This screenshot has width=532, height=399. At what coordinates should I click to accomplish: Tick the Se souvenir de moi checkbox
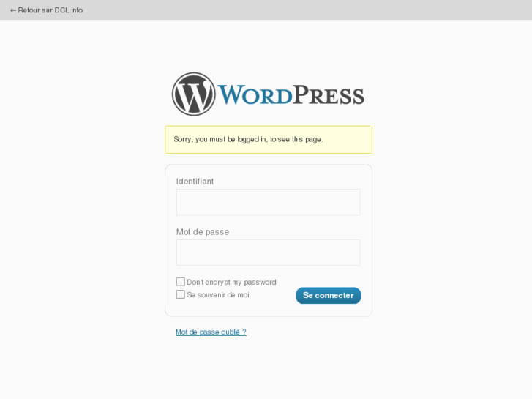click(181, 294)
